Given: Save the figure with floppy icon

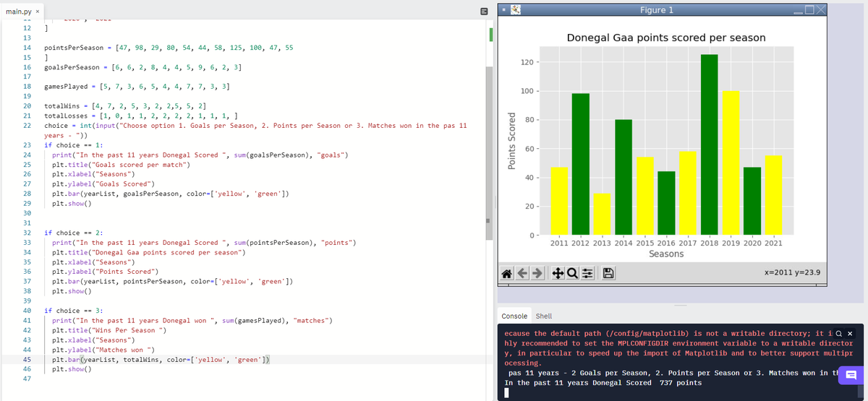Looking at the screenshot, I should coord(609,273).
